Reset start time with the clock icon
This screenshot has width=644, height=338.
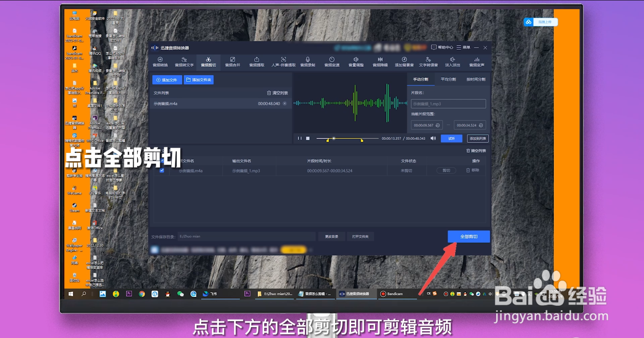click(438, 125)
